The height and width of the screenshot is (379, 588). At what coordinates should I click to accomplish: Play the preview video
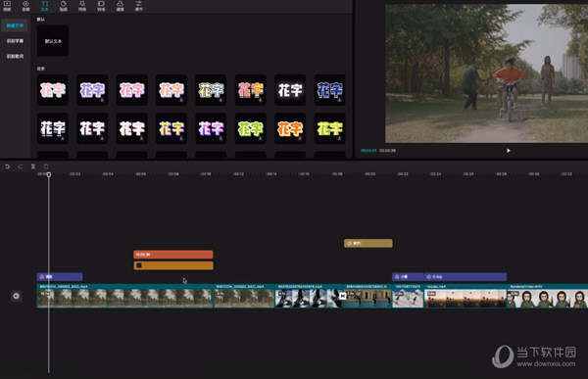(x=509, y=150)
